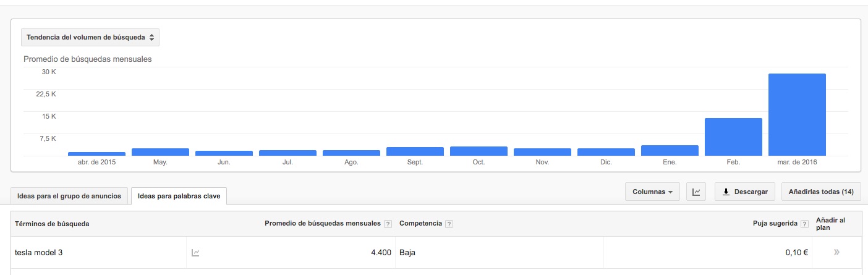
Task: Sort by Puja sugerida column header
Action: point(775,224)
